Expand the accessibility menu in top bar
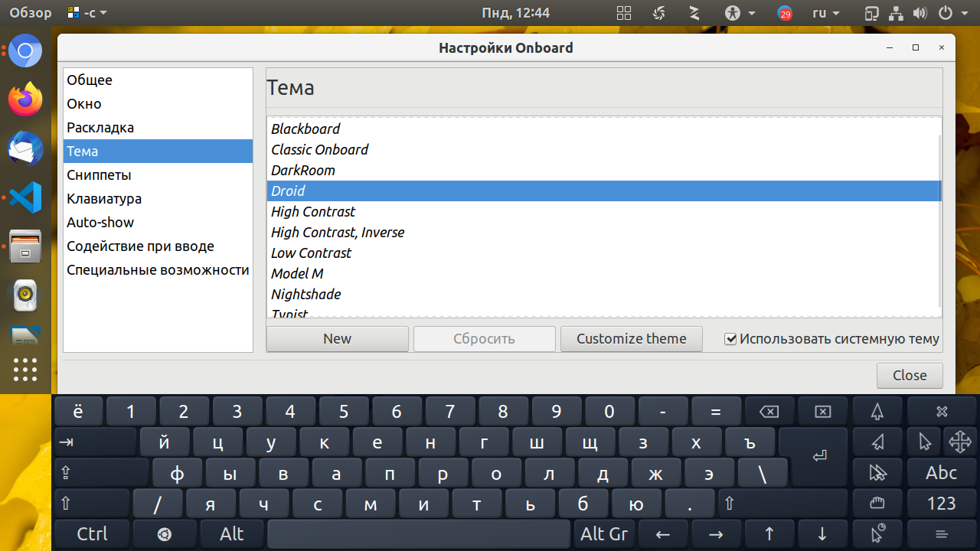Image resolution: width=980 pixels, height=551 pixels. click(740, 13)
